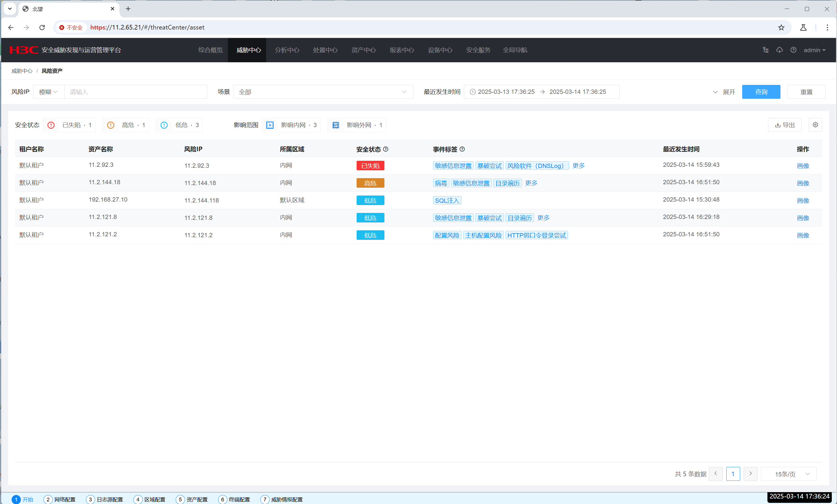Go to the next results page
This screenshot has height=504, width=837.
[x=750, y=474]
